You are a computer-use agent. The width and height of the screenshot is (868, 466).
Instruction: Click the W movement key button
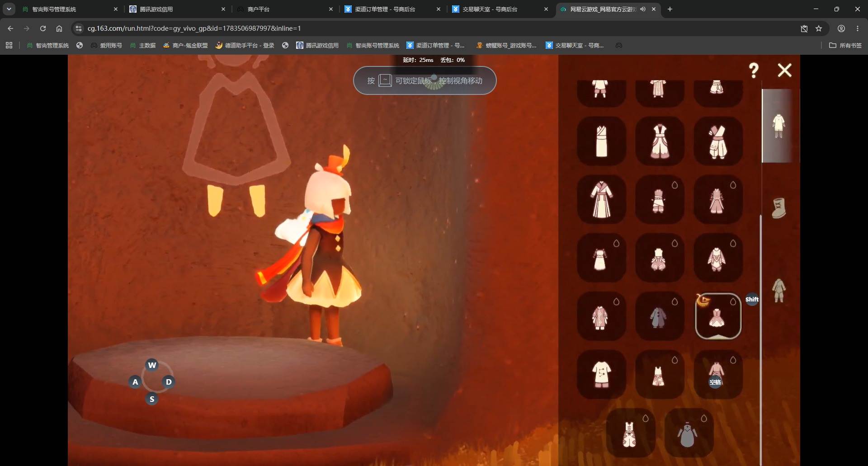coord(152,365)
